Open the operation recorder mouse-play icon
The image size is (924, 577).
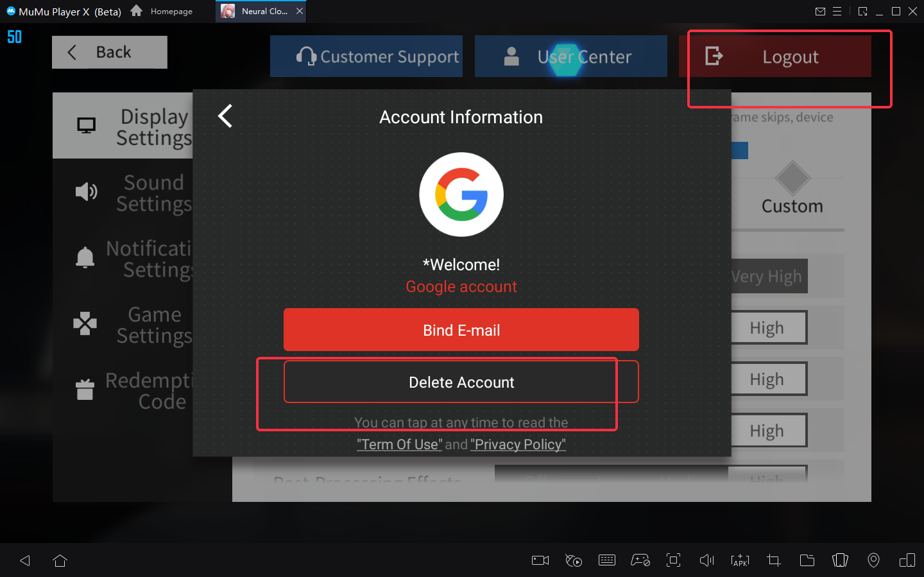point(574,560)
